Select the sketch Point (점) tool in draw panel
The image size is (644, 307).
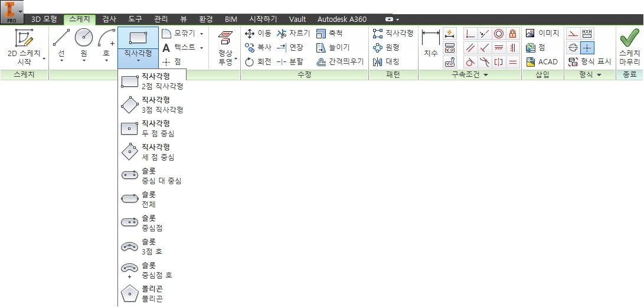pos(172,62)
